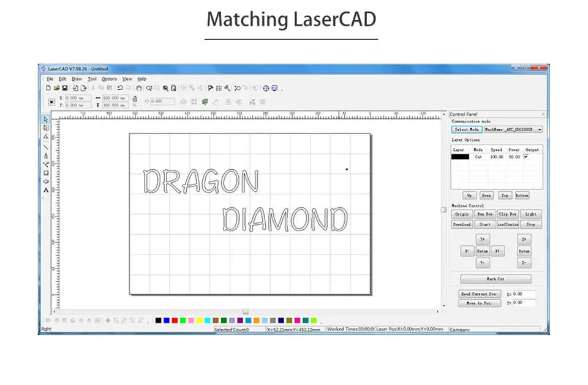Open the Draw menu
The height and width of the screenshot is (385, 588).
[77, 79]
